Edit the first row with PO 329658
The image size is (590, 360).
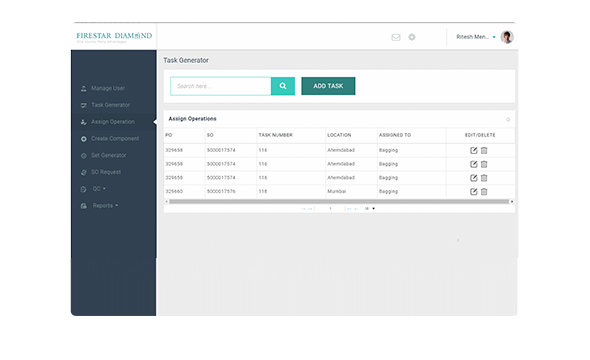pyautogui.click(x=473, y=150)
